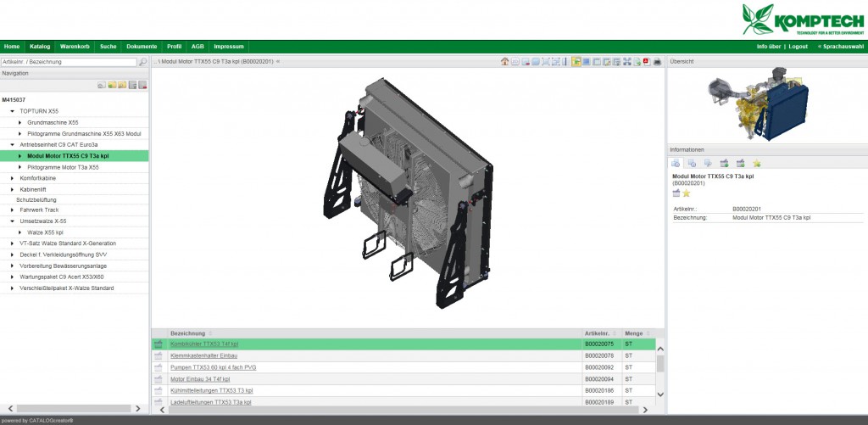Open the Warenkorb menu

pyautogui.click(x=75, y=46)
